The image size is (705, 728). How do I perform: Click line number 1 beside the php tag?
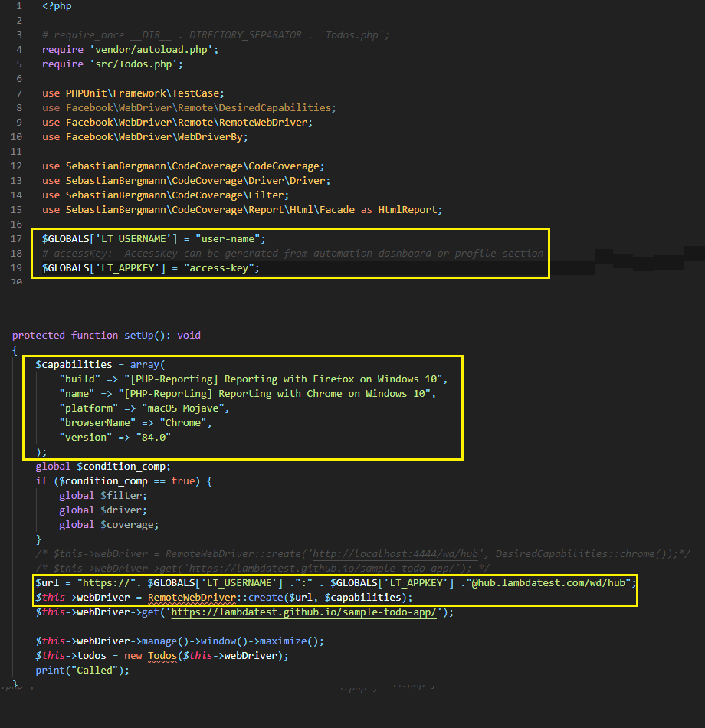[19, 6]
